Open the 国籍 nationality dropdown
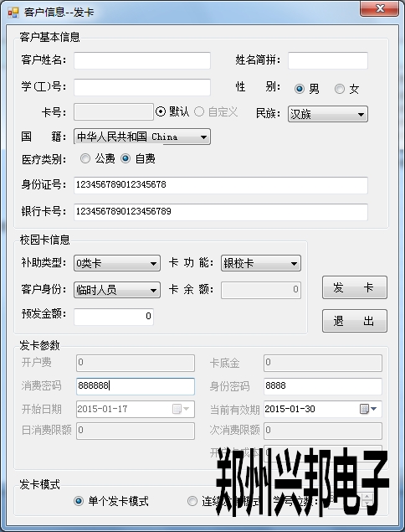 click(142, 137)
